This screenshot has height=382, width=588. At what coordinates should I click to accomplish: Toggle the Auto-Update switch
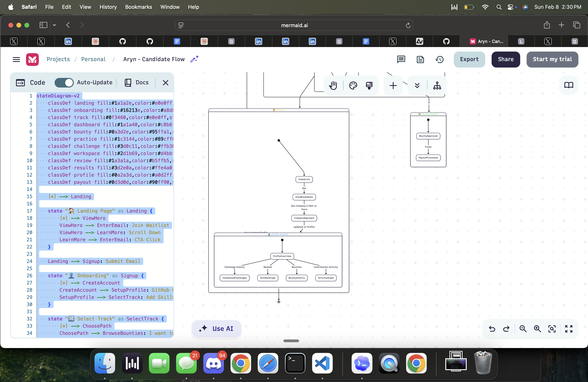click(x=64, y=83)
